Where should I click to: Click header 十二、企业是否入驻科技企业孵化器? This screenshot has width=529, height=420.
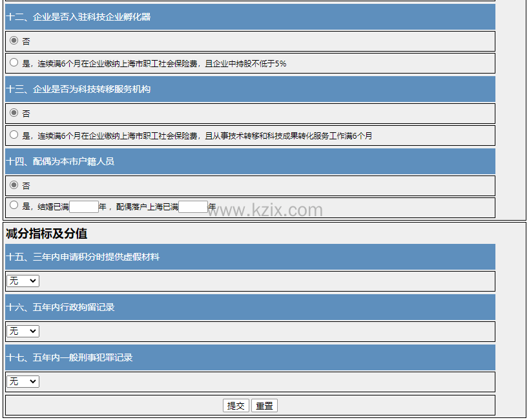(79, 17)
